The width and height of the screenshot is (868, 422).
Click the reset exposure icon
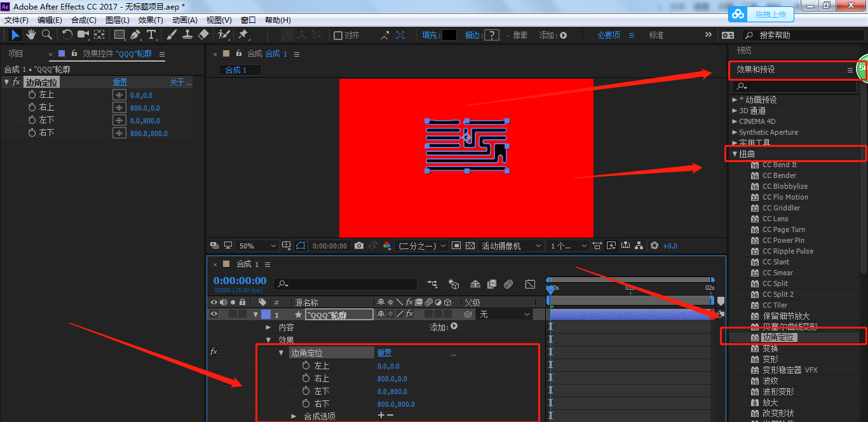coord(654,246)
